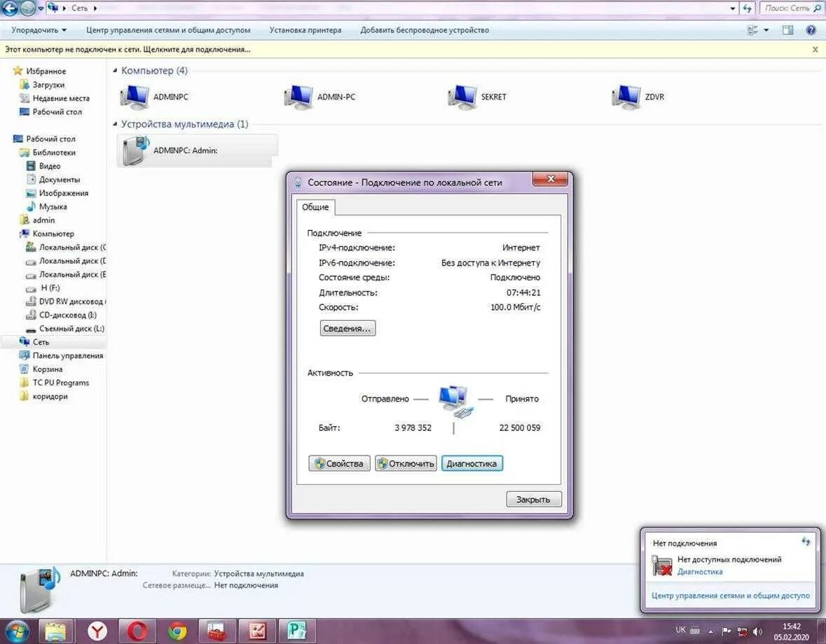
Task: Open the Центр управления сетями link in the popup
Action: 730,596
